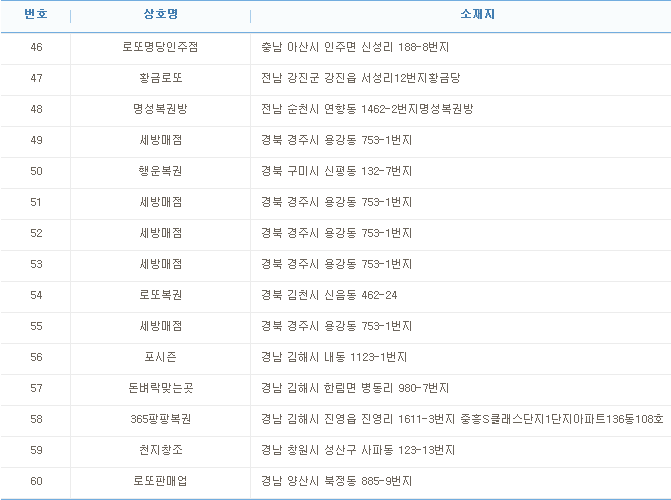This screenshot has width=671, height=500.
Task: Select store name 천지창조
Action: point(160,450)
